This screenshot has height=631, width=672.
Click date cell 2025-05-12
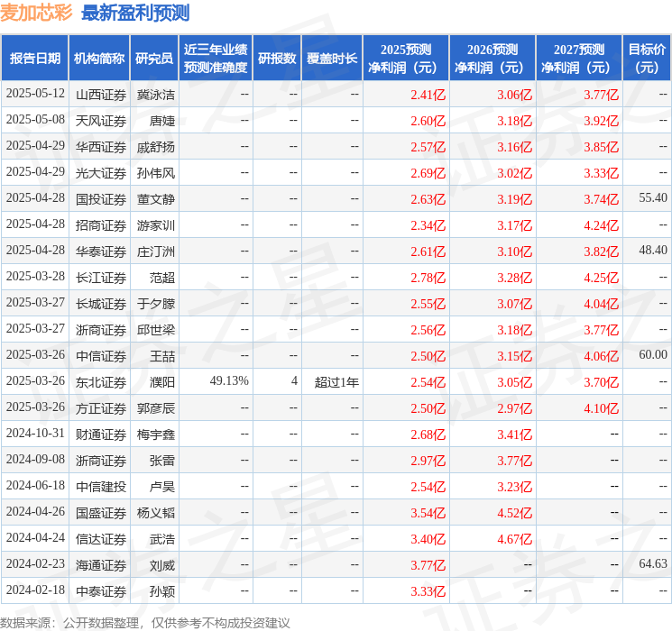pyautogui.click(x=35, y=94)
